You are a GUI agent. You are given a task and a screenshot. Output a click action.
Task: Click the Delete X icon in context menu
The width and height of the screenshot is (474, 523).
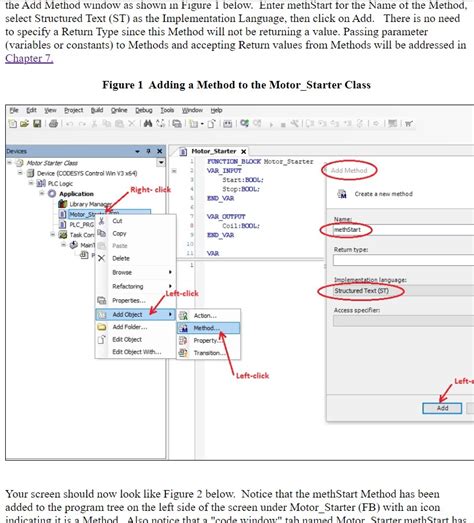(101, 258)
